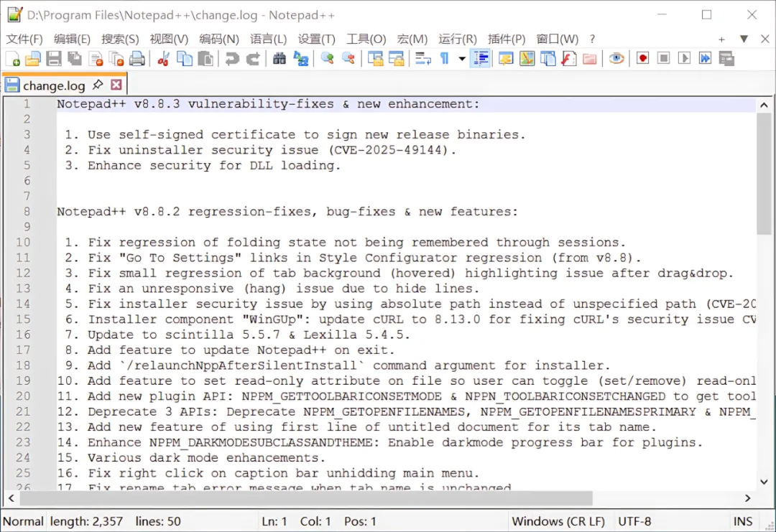
Task: Open the 编码(N) menu
Action: click(219, 39)
